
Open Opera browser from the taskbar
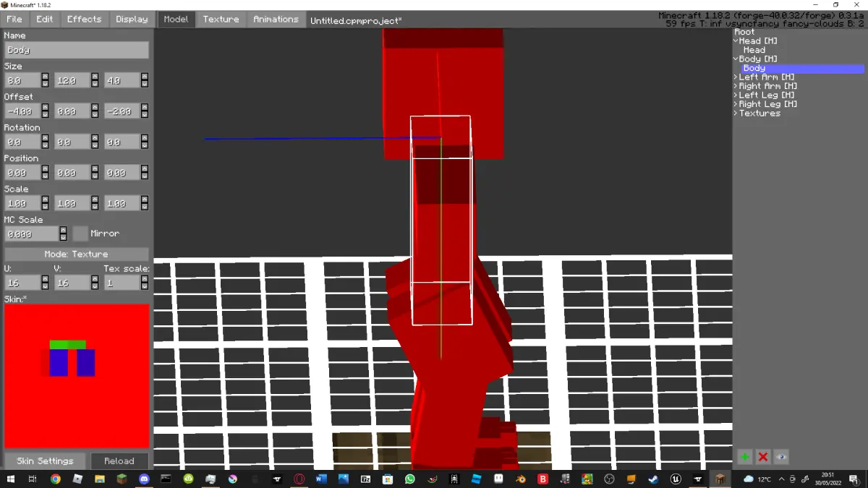[x=299, y=479]
